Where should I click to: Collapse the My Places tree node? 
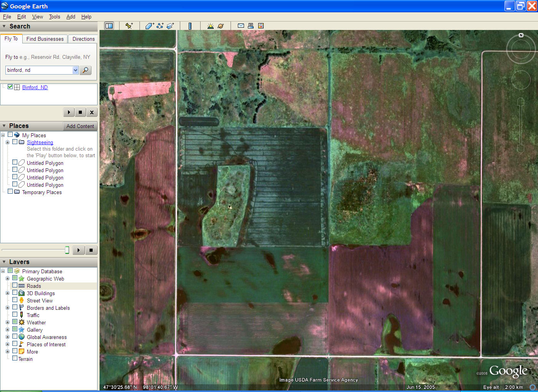click(x=3, y=135)
